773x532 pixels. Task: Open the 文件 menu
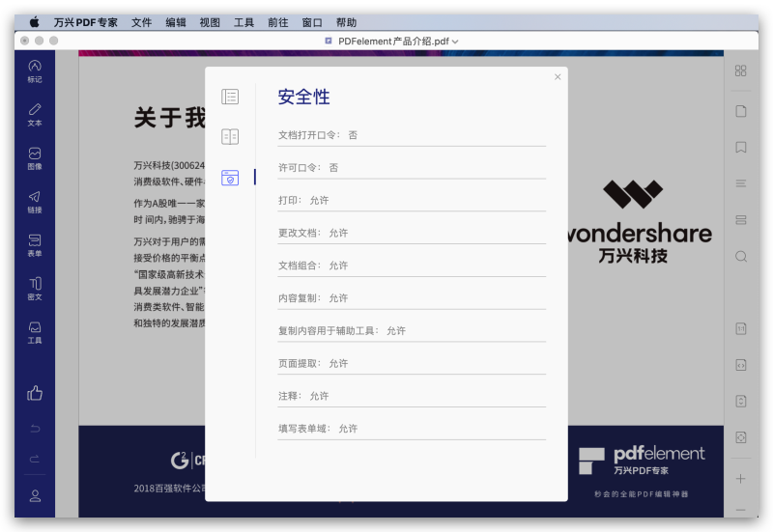tap(142, 21)
